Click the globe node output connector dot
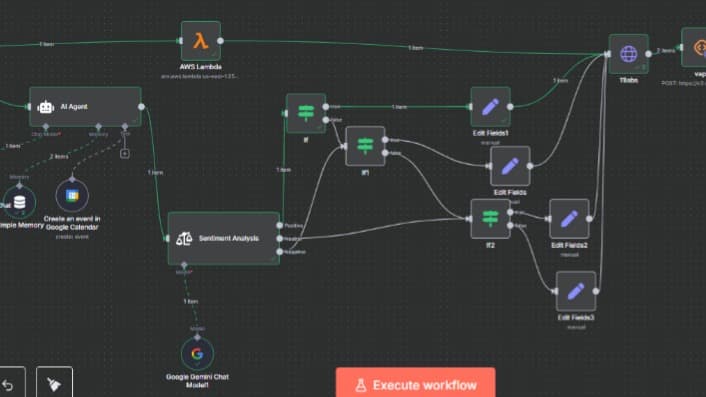The width and height of the screenshot is (706, 397). tap(648, 54)
